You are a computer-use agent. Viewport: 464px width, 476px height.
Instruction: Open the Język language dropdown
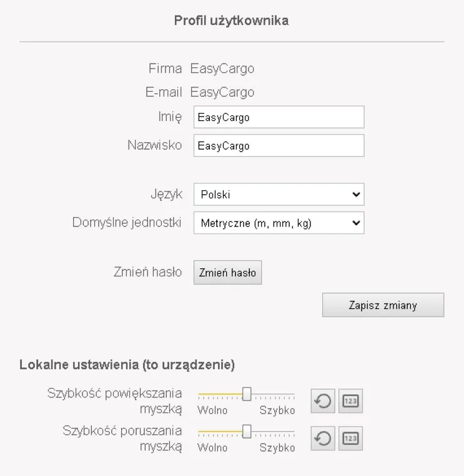(x=279, y=195)
